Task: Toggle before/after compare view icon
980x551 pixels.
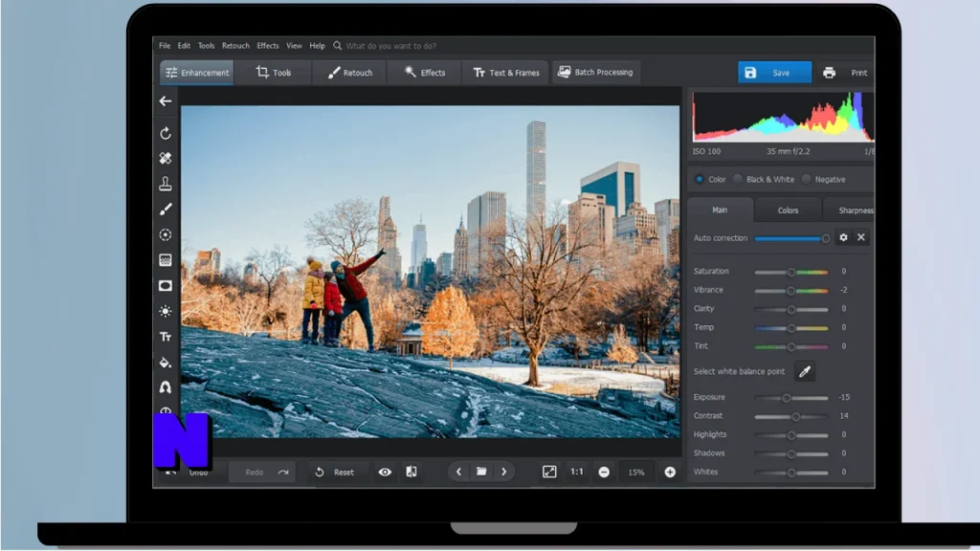Action: click(x=412, y=472)
